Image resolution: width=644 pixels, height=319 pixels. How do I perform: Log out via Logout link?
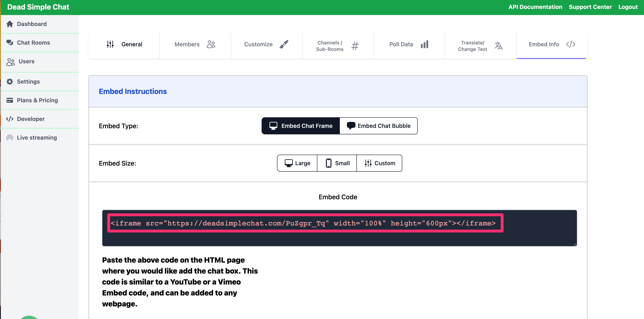tap(628, 7)
